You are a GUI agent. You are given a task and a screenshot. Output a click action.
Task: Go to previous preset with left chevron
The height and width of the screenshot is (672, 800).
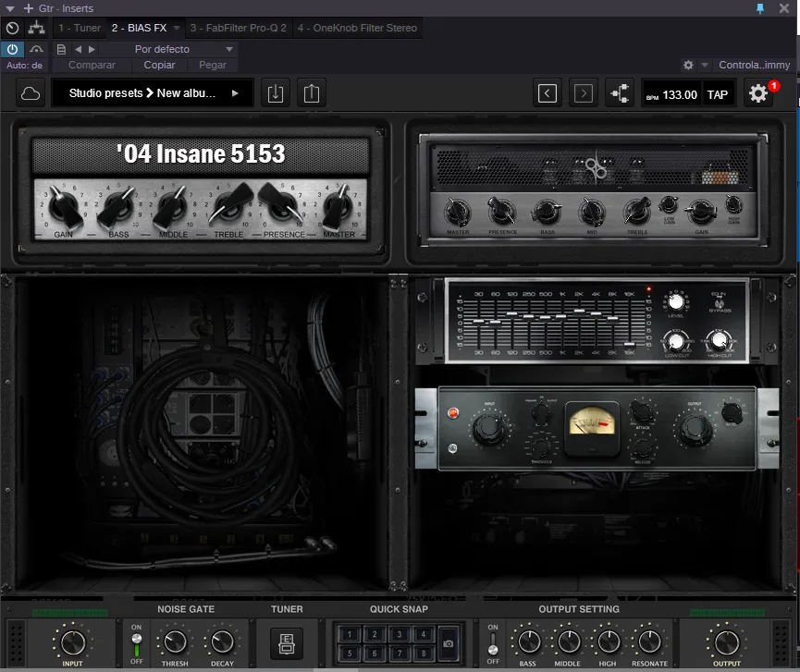[548, 93]
